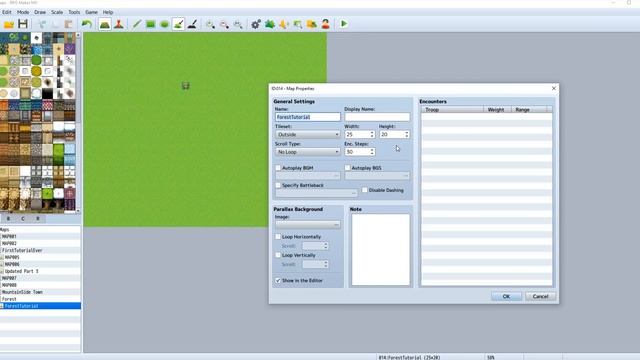Image resolution: width=640 pixels, height=360 pixels.
Task: Open the Edit menu
Action: (7, 12)
